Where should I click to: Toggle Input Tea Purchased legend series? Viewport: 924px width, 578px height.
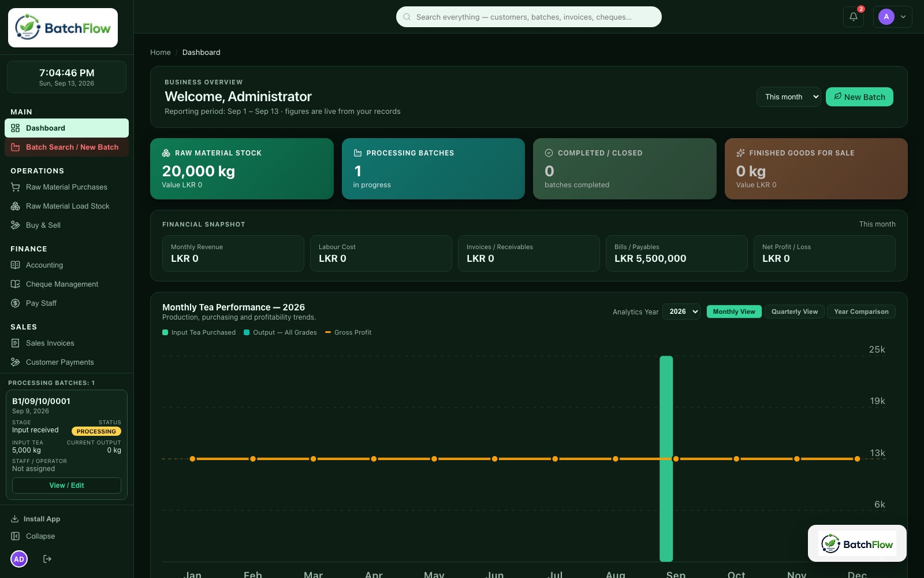coord(199,332)
